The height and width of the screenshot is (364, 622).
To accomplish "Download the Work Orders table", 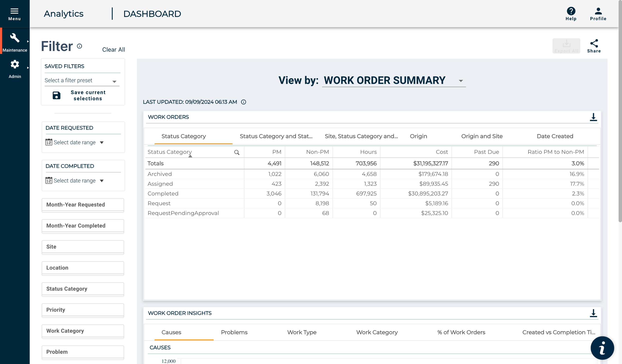I will 593,117.
